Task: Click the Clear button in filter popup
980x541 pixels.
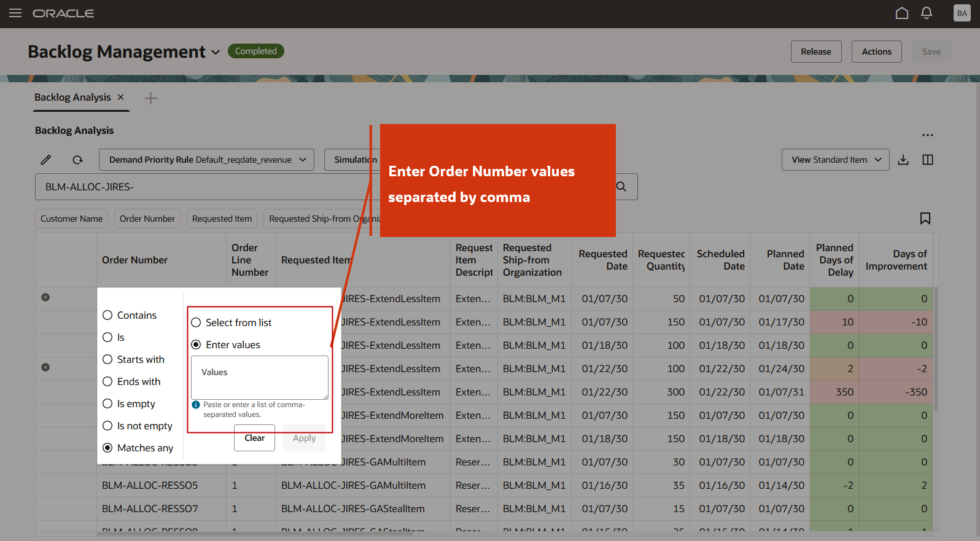Action: pyautogui.click(x=254, y=438)
